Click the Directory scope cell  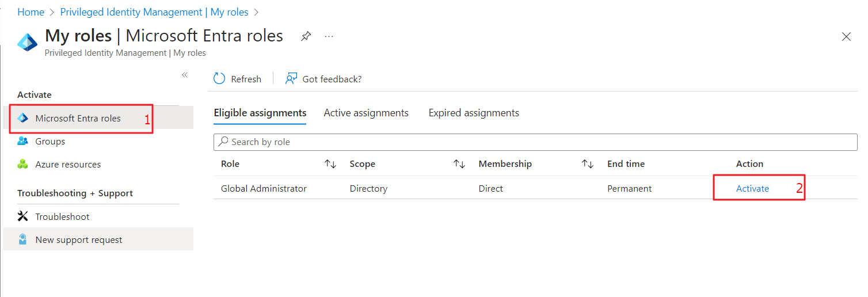368,188
